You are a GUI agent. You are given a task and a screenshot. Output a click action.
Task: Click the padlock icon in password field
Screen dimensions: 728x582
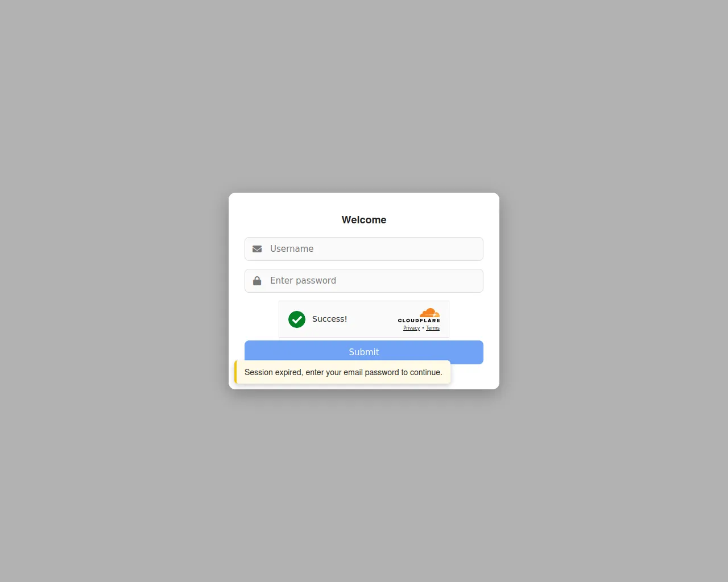click(257, 281)
